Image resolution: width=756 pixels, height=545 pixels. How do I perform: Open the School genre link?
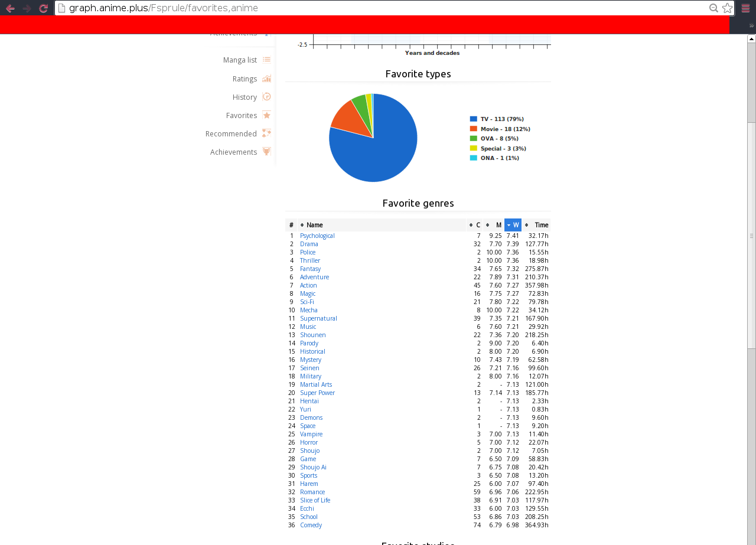tap(309, 517)
